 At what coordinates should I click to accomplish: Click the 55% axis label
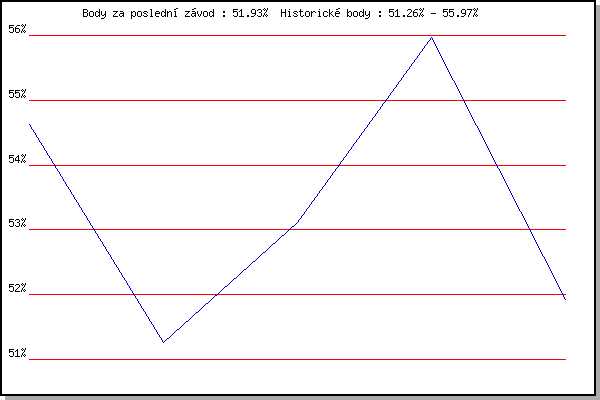[x=17, y=94]
